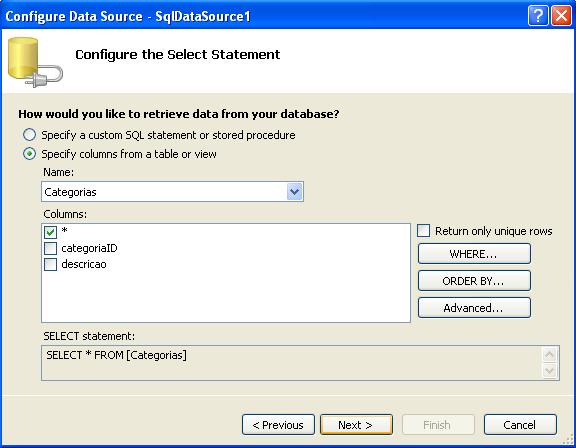The width and height of the screenshot is (576, 448).
Task: Select custom SQL statement radio option
Action: click(x=29, y=135)
